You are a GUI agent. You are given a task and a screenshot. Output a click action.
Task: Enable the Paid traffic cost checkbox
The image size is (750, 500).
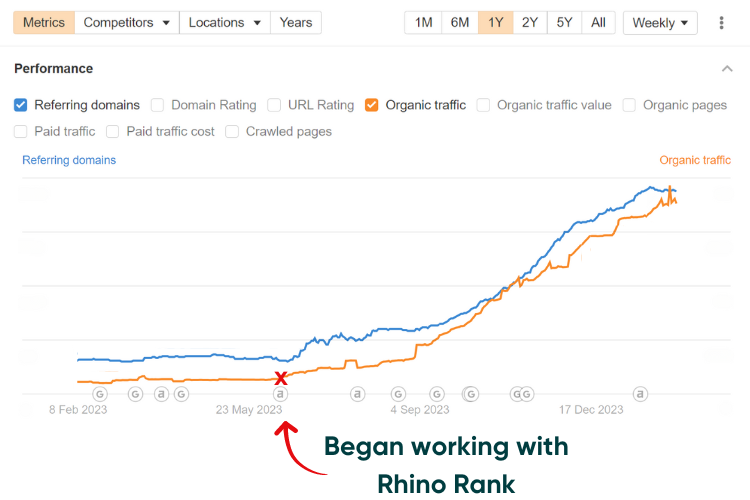pos(112,132)
